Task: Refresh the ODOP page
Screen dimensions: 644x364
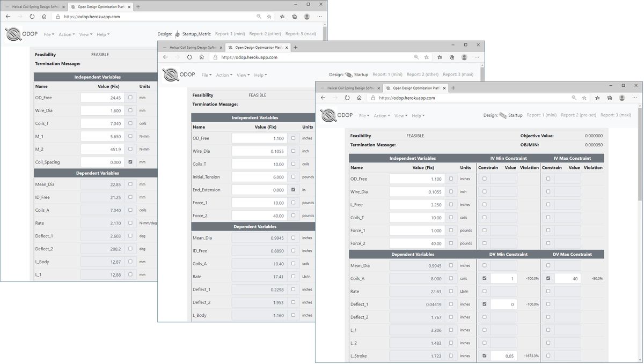Action: pos(347,98)
